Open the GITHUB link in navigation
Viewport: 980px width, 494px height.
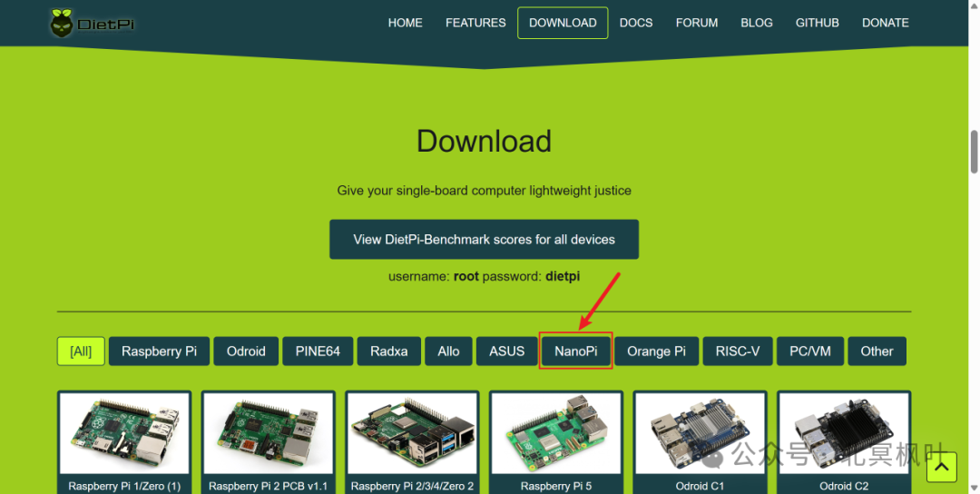[x=817, y=23]
